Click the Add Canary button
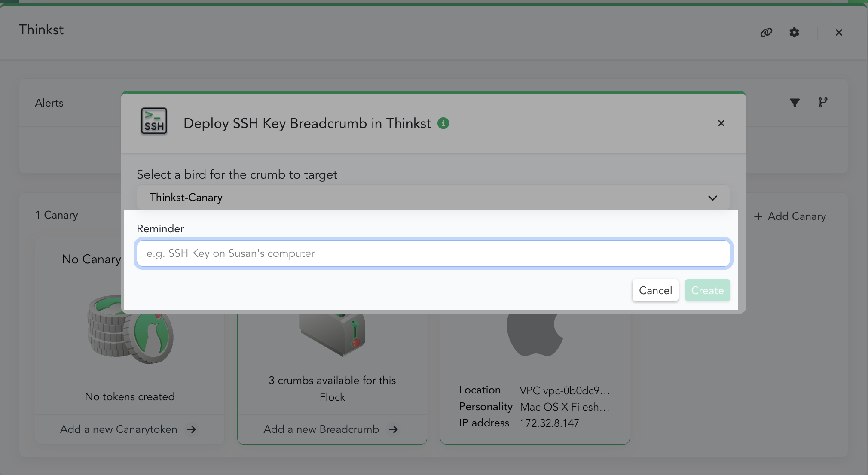The image size is (868, 475). pos(790,216)
